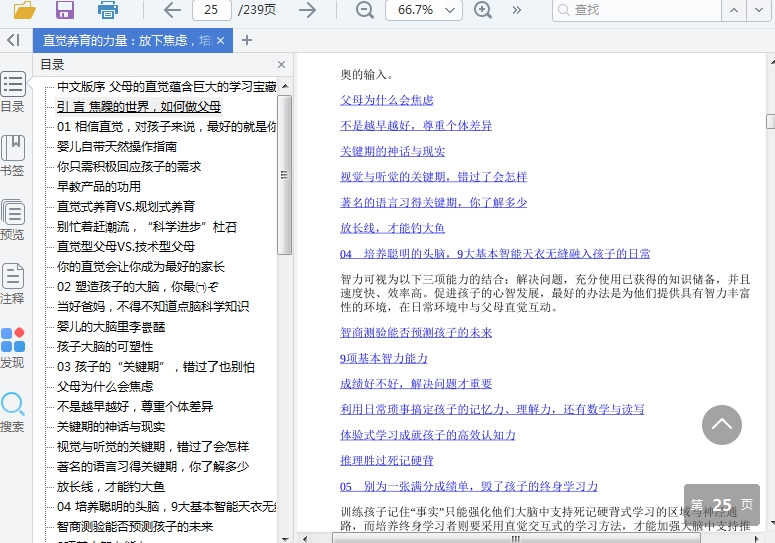This screenshot has height=543, width=775.
Task: Open the 目录 sidebar panel
Action: 12,92
